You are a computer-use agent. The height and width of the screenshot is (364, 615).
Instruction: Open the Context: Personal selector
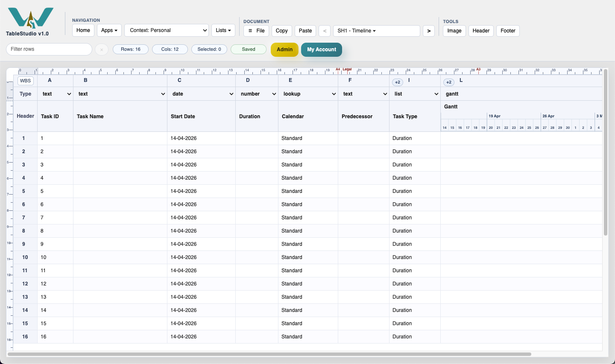coord(167,30)
